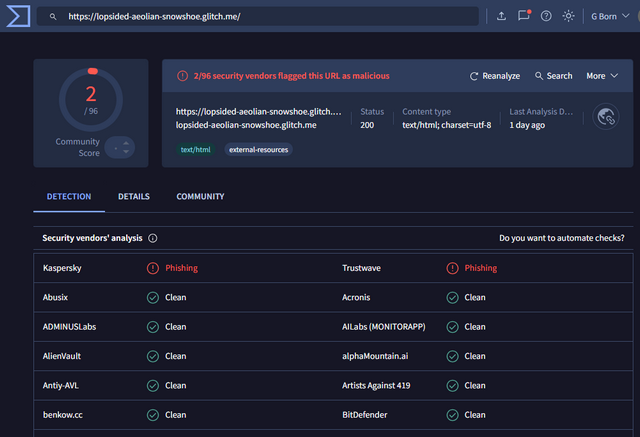Click the content type text/html; charset=utf-8 value

point(447,125)
